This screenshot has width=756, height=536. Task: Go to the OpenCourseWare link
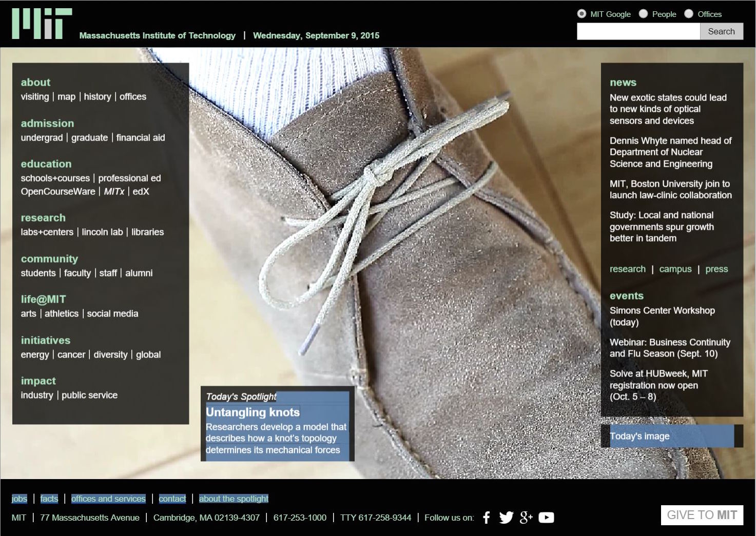(x=58, y=191)
